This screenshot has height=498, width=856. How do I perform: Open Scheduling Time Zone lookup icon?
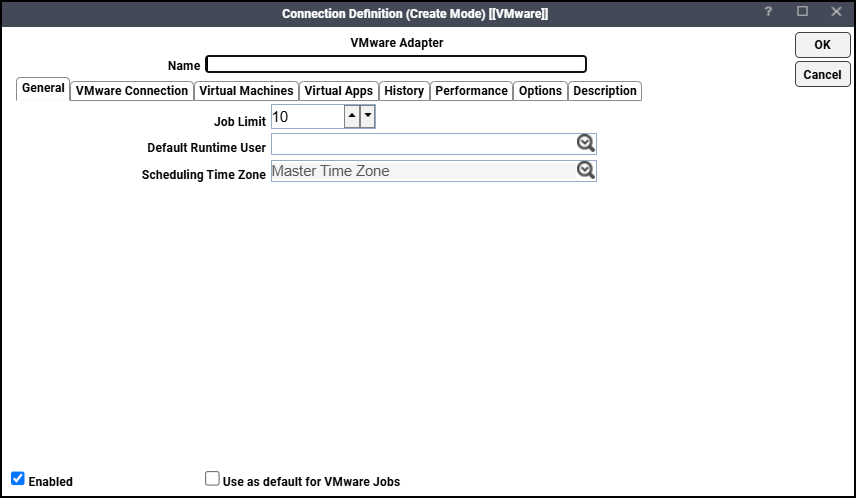point(585,171)
